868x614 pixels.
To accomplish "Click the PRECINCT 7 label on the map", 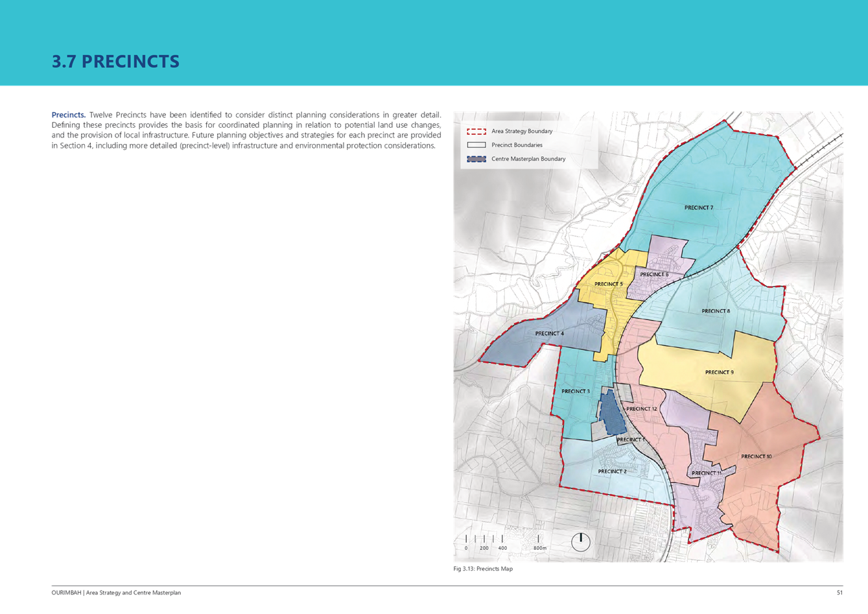I will click(698, 207).
